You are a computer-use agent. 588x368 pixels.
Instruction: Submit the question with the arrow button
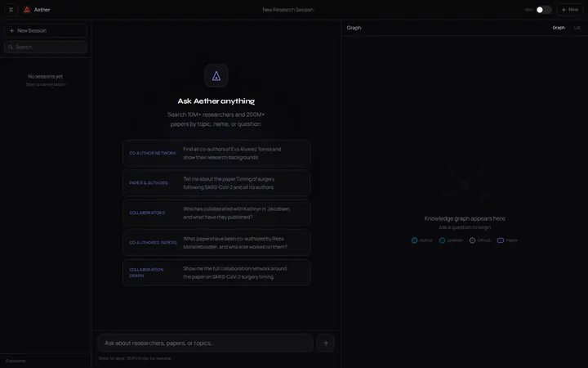coord(325,343)
